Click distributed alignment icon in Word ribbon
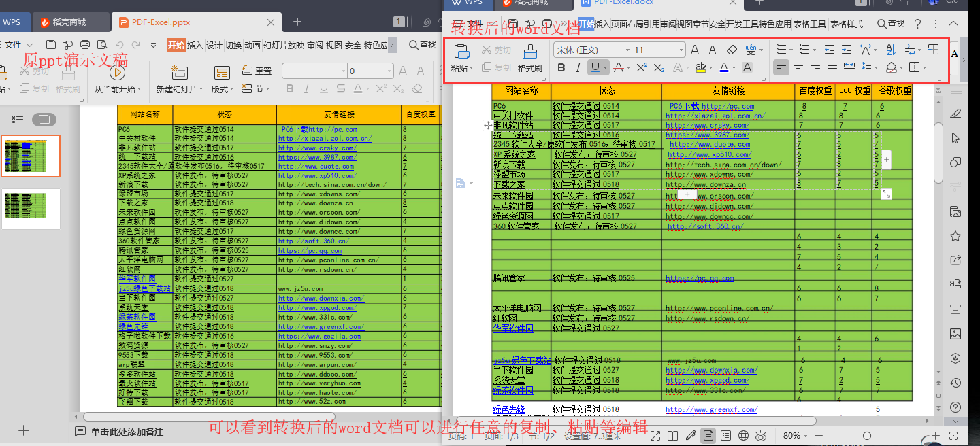Image resolution: width=980 pixels, height=446 pixels. (849, 67)
